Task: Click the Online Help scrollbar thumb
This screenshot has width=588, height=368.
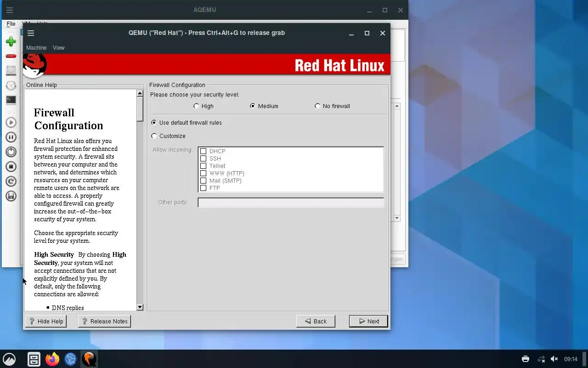Action: 140,109
